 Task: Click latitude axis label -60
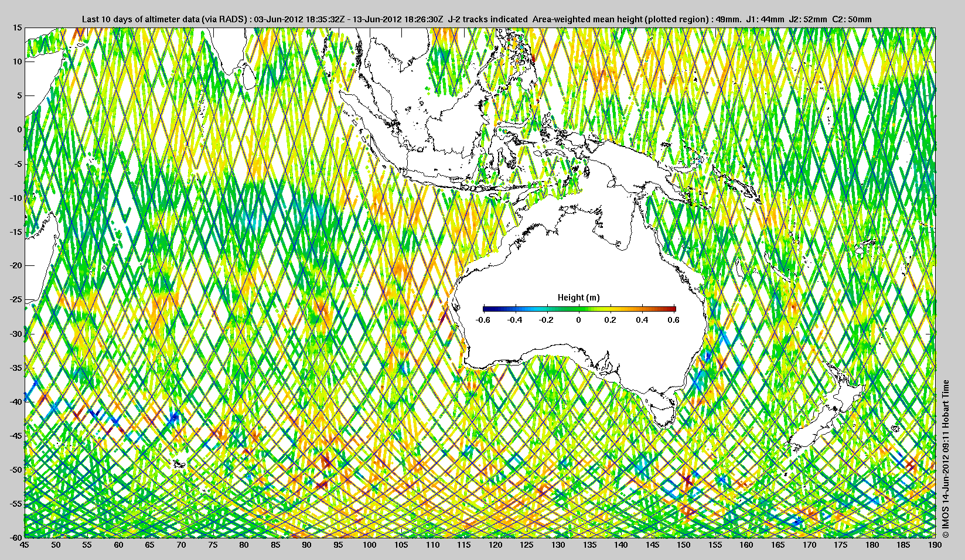pos(16,537)
